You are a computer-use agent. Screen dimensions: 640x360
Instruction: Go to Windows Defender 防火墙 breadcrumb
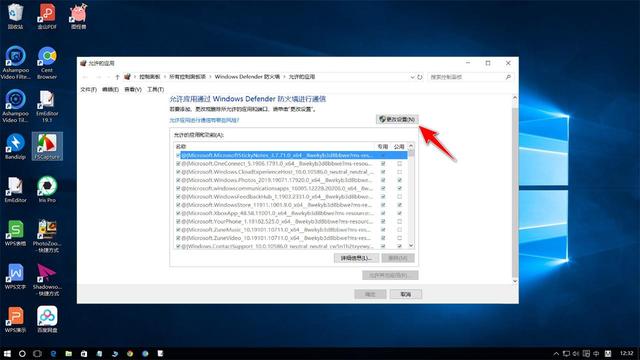(x=247, y=77)
